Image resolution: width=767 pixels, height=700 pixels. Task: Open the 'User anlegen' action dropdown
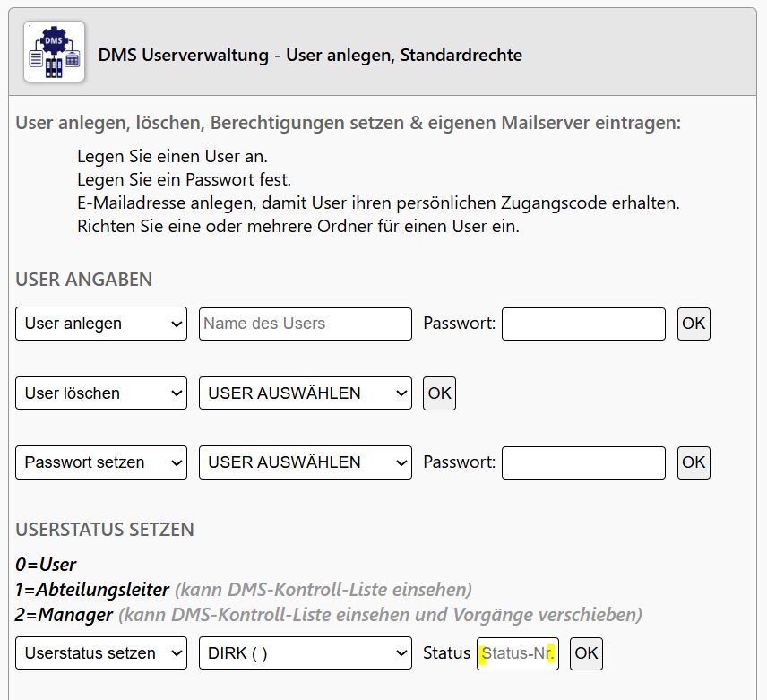click(x=101, y=324)
